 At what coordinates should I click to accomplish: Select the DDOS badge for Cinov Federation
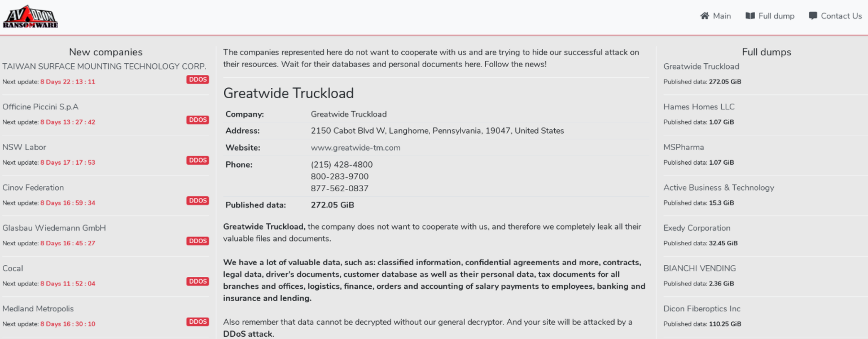coord(198,201)
